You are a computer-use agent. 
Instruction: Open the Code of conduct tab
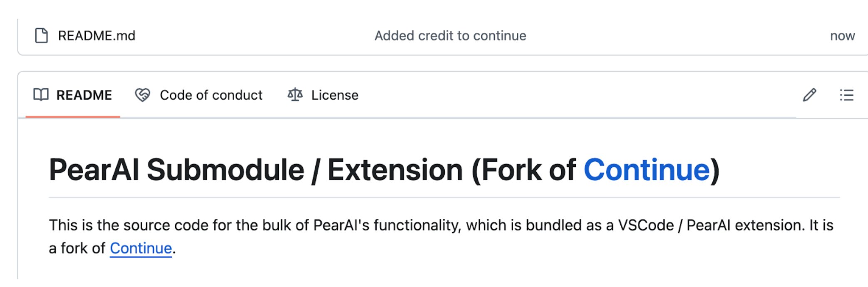(x=211, y=95)
